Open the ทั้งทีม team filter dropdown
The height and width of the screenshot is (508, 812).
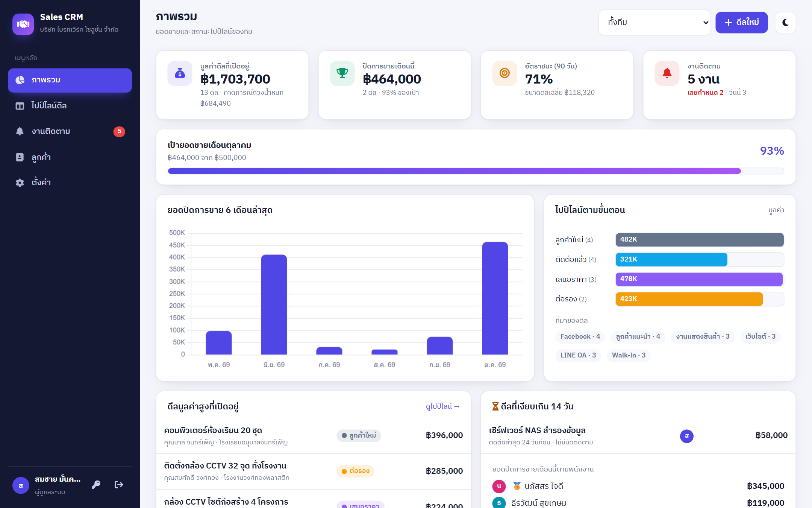(x=654, y=23)
